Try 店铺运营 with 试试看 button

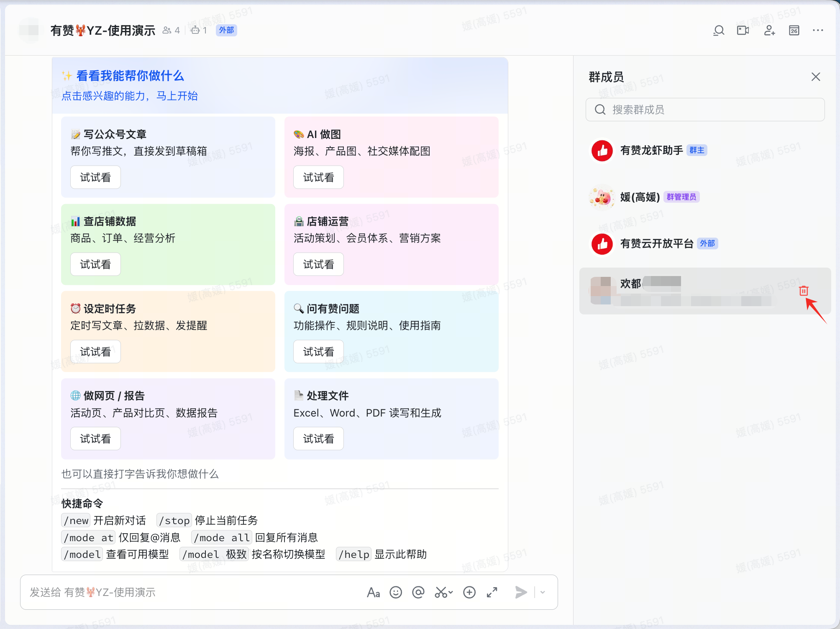(x=318, y=264)
